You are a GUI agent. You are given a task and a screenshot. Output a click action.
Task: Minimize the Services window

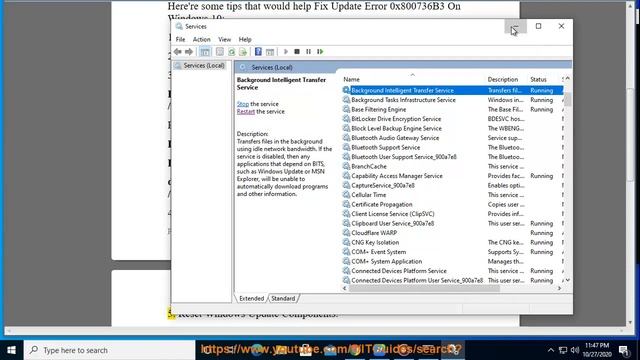click(x=515, y=27)
